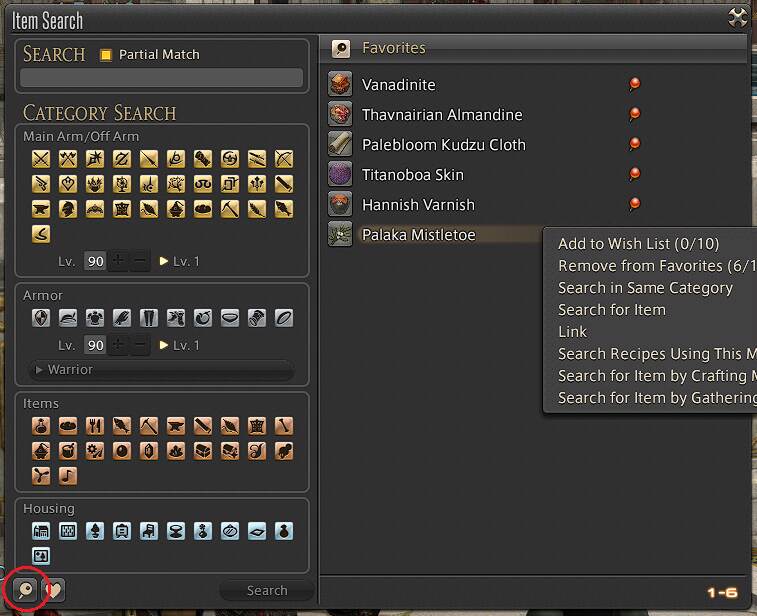Decrease level with minus in Main Arm/Off Arm
Viewport: 757px width, 616px height.
140,261
